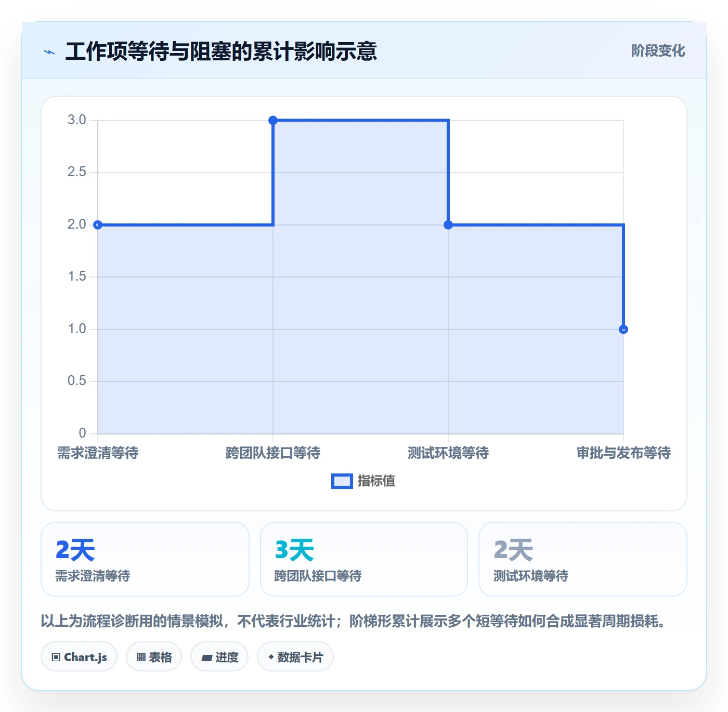Click the y-axis value 0.5

coord(77,381)
